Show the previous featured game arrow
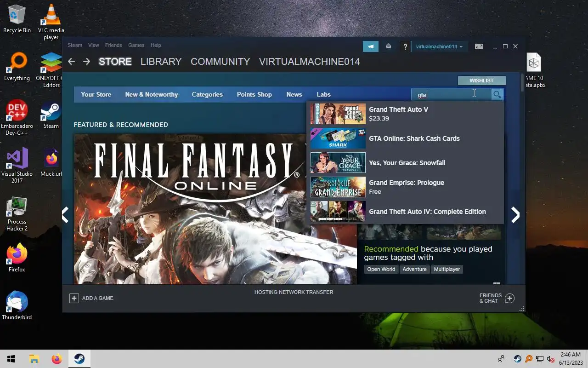The width and height of the screenshot is (588, 368). tap(65, 215)
